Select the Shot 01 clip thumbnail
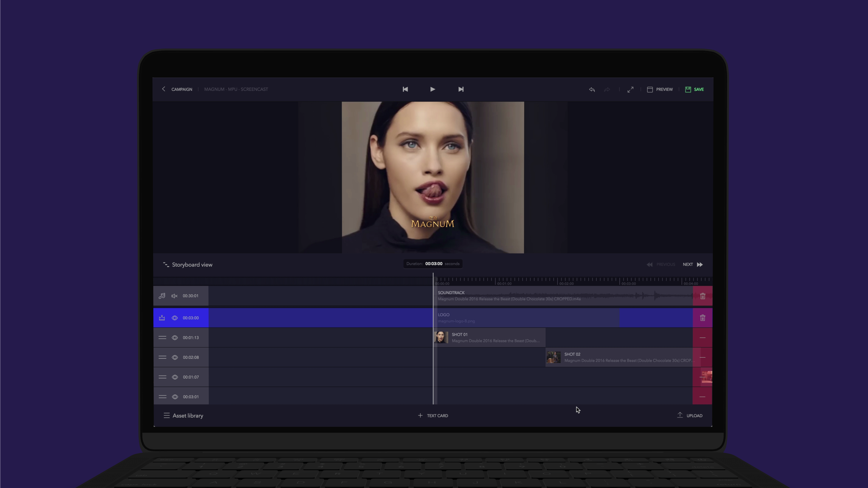The height and width of the screenshot is (488, 868). [441, 338]
